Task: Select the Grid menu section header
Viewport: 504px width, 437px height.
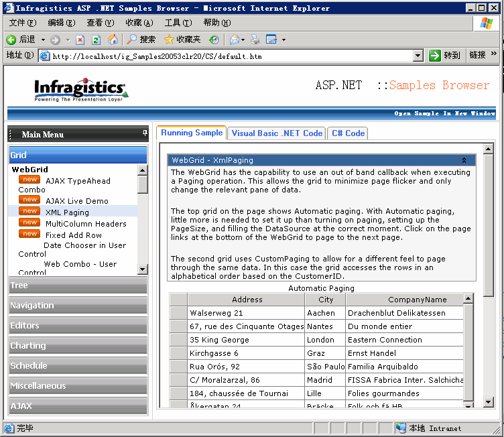Action: (78, 155)
